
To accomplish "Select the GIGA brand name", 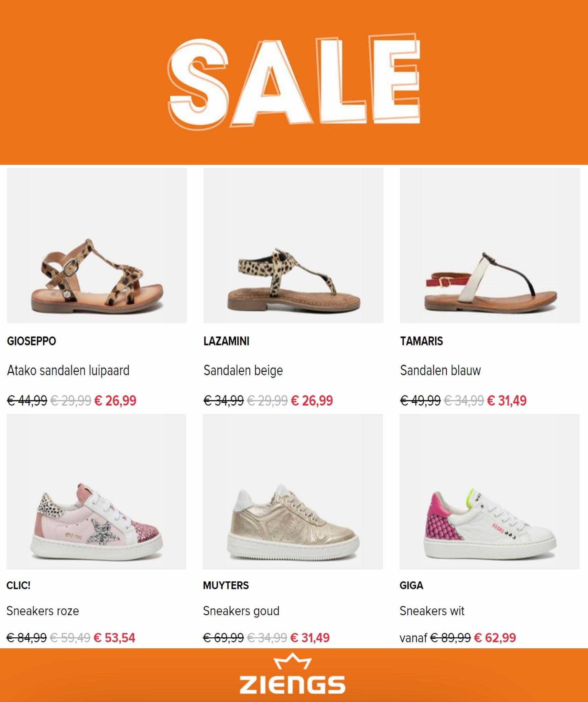I will [411, 585].
